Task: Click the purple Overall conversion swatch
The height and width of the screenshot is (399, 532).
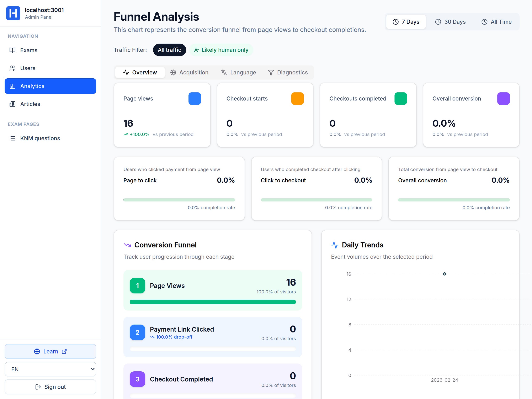Action: 503,99
